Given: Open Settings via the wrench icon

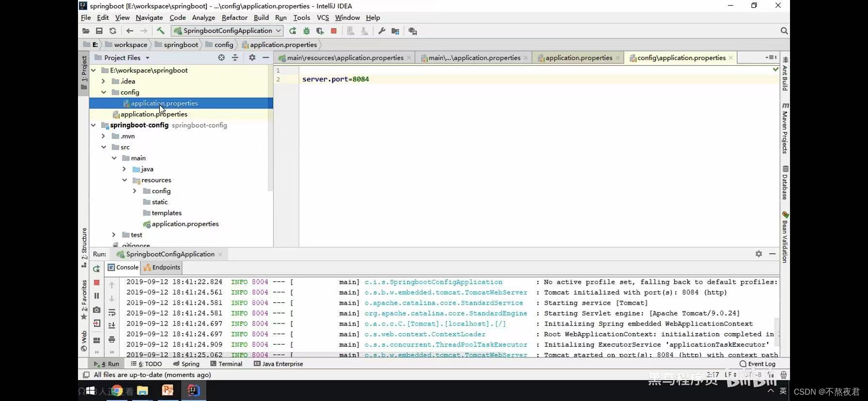Looking at the screenshot, I should (382, 31).
